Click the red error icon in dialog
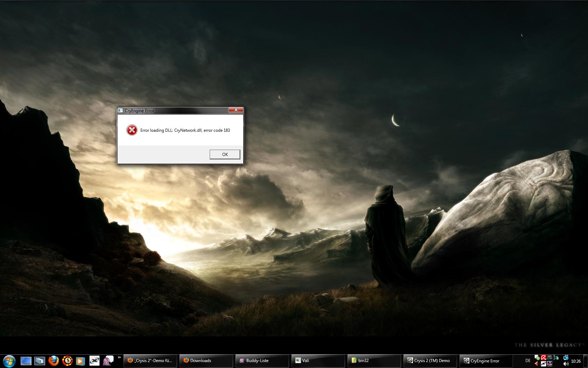This screenshot has height=368, width=588. (132, 130)
